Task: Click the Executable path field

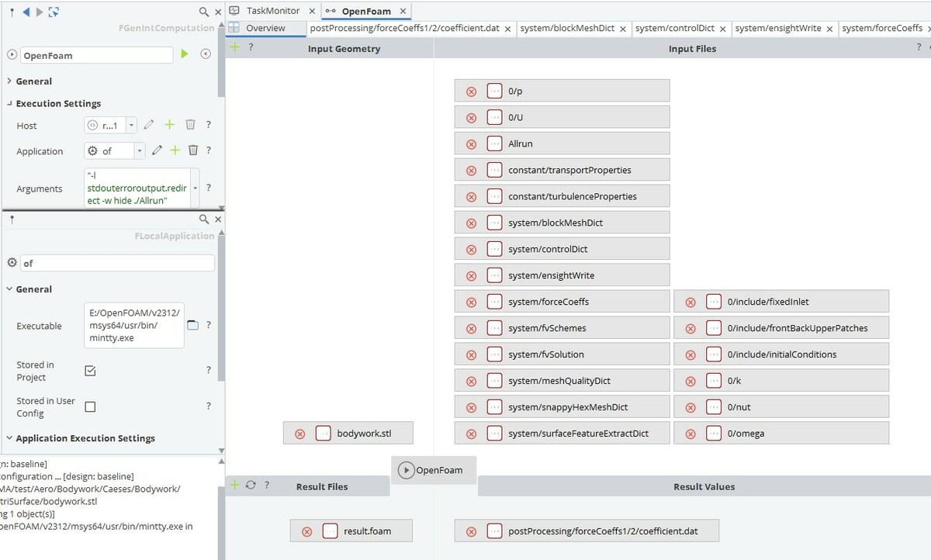Action: click(x=133, y=326)
